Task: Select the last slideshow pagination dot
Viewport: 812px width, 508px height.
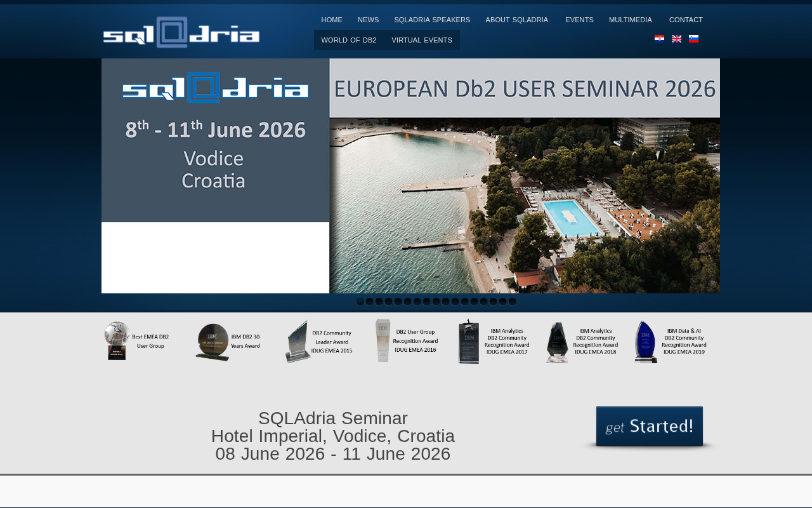Action: coord(513,302)
